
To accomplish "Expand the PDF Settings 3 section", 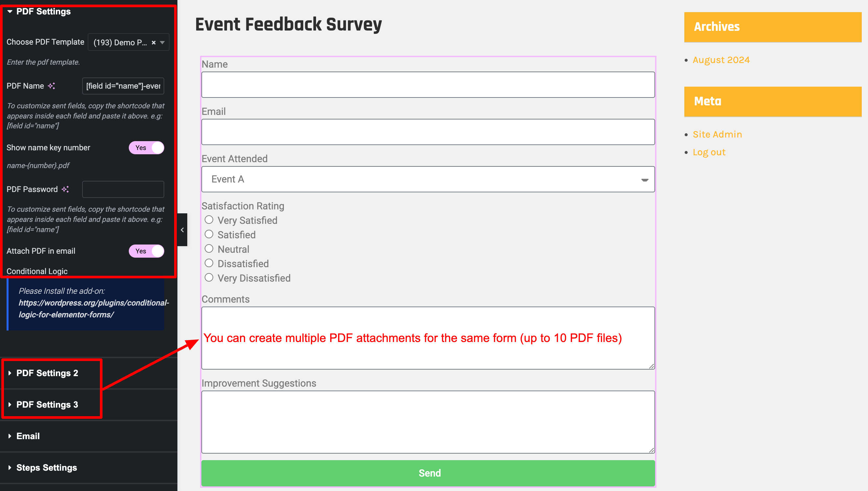I will tap(47, 404).
